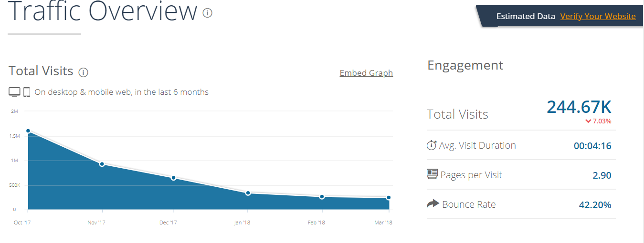This screenshot has height=243, width=644.
Task: Click the 42.20% bounce rate value
Action: tap(595, 205)
